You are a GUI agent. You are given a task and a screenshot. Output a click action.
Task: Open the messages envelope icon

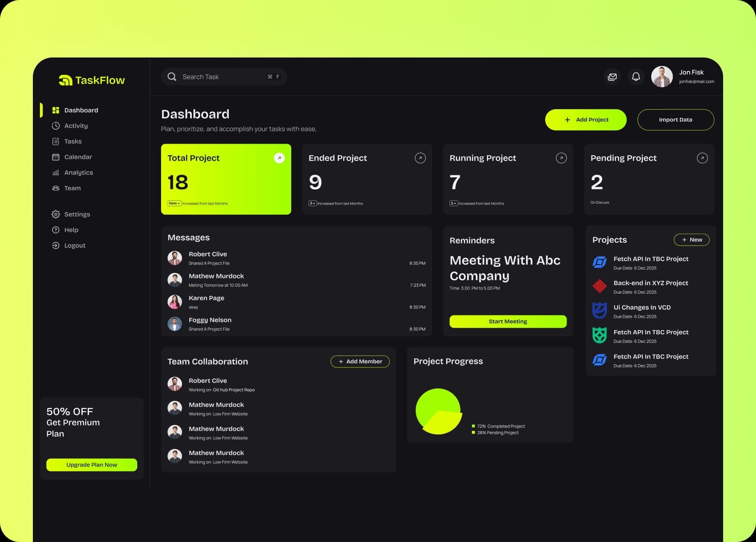tap(612, 76)
